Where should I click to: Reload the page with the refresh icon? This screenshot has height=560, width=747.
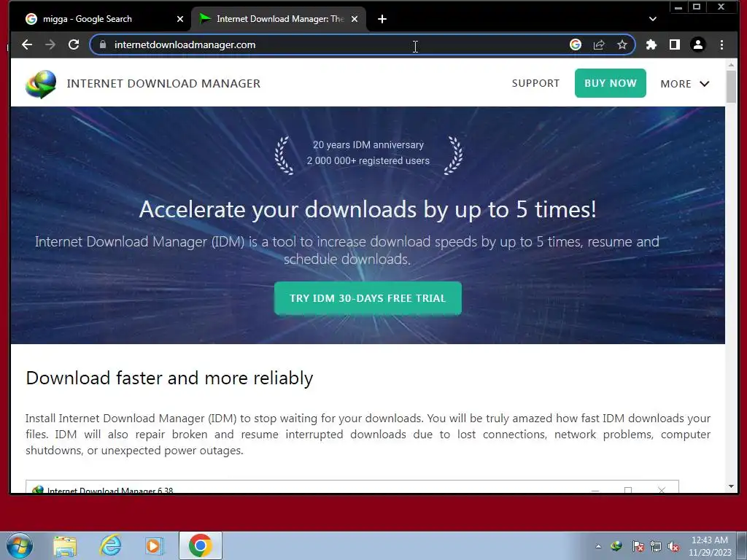pyautogui.click(x=74, y=44)
